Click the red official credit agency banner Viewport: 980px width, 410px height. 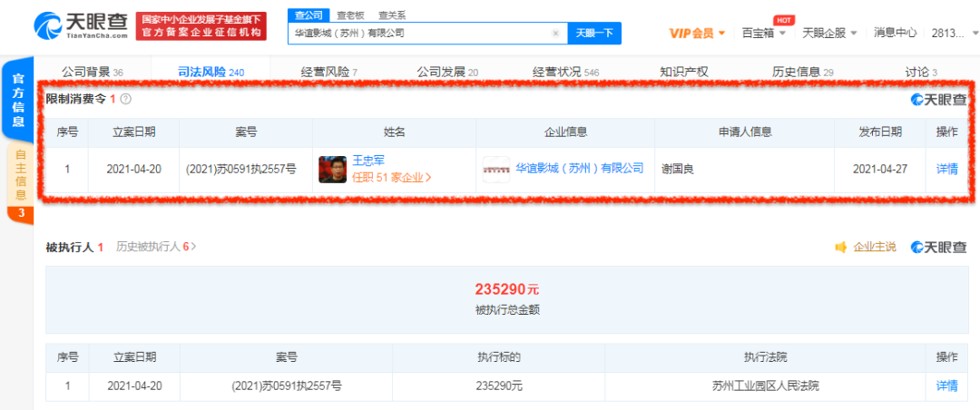[201, 26]
